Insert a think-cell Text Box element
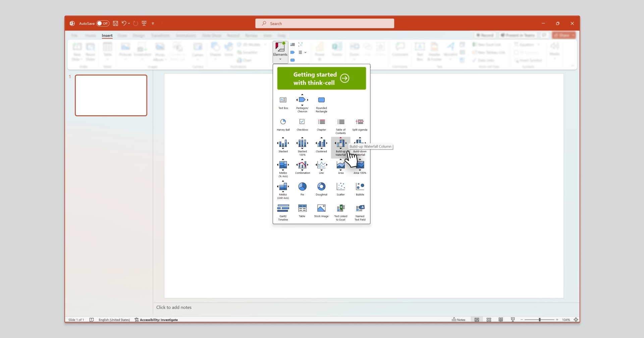The width and height of the screenshot is (644, 338). (283, 103)
